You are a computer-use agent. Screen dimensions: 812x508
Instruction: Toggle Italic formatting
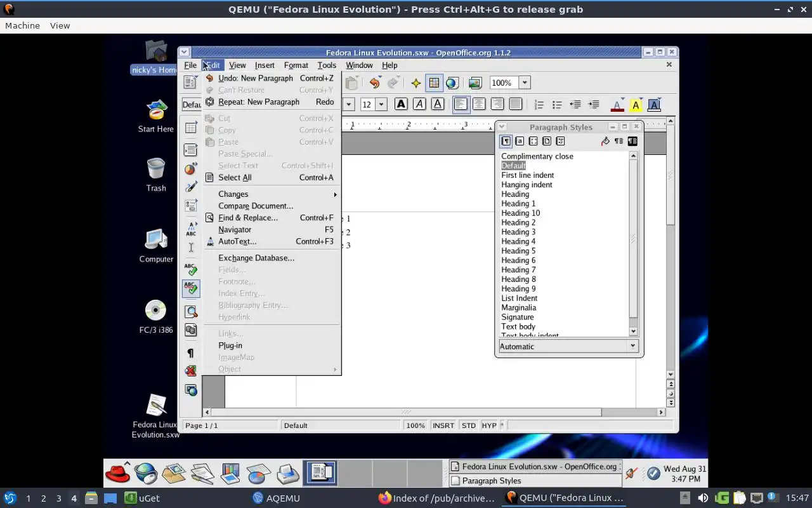click(x=419, y=104)
